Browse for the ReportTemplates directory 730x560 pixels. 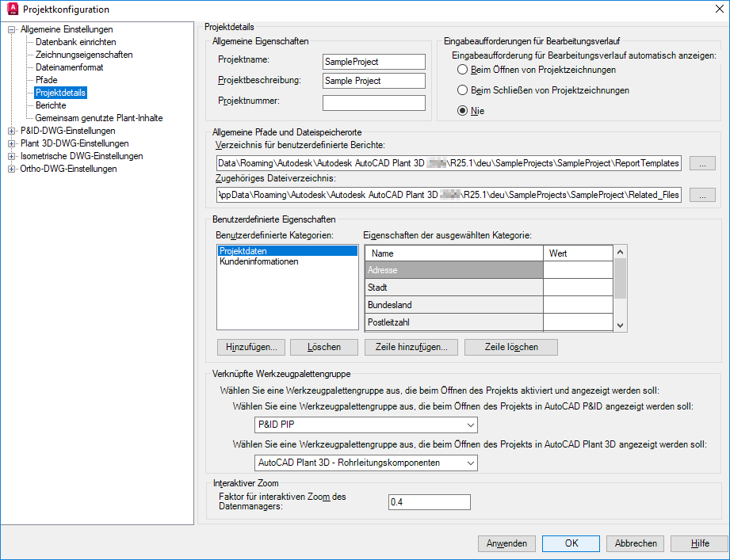coord(702,163)
